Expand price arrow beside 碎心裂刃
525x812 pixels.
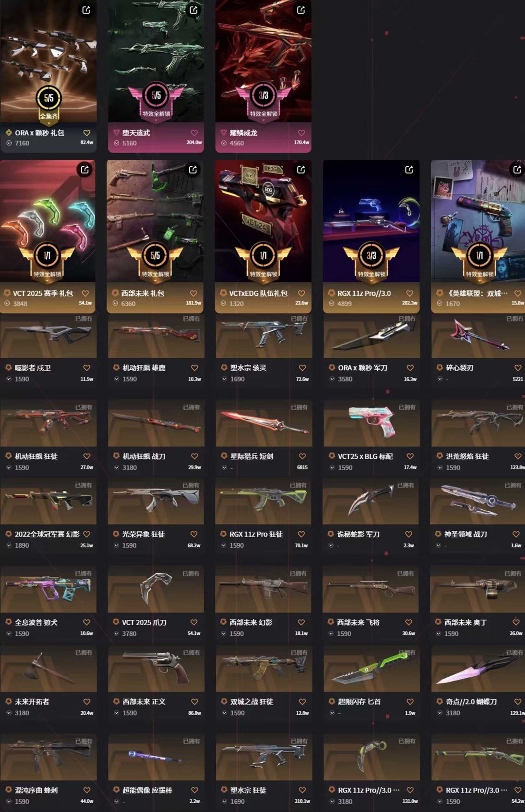(439, 379)
